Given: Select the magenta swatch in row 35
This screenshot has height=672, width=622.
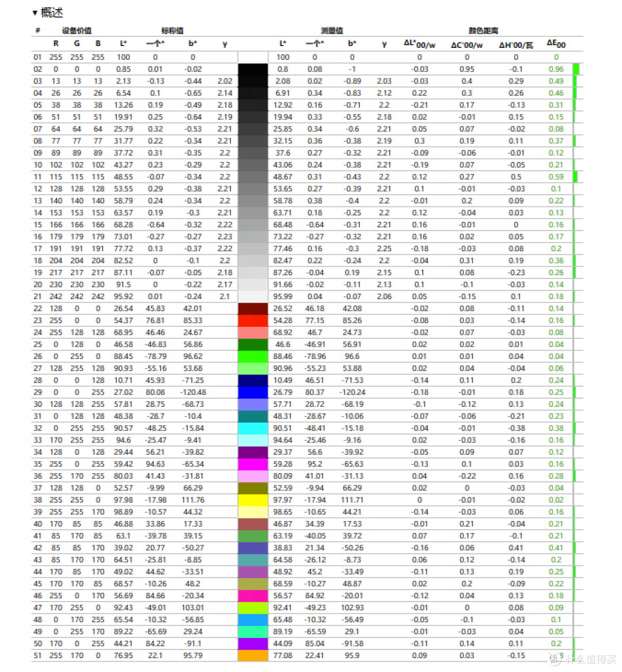Looking at the screenshot, I should point(253,464).
